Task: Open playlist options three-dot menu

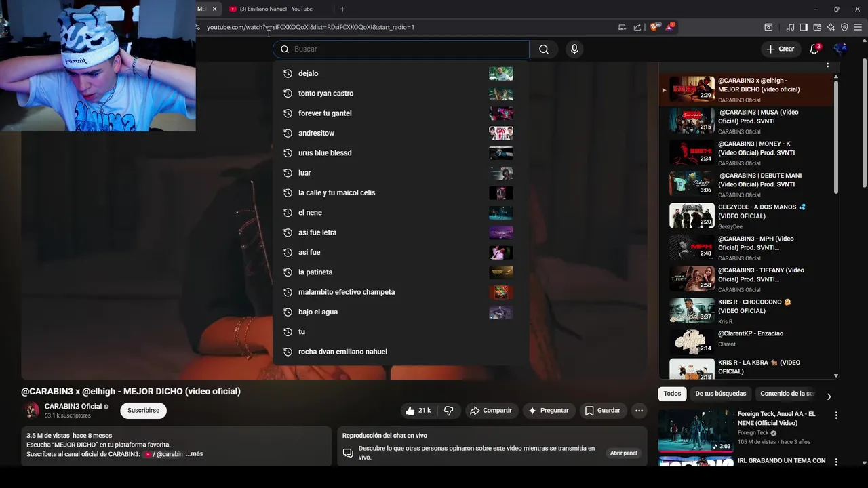Action: click(827, 66)
